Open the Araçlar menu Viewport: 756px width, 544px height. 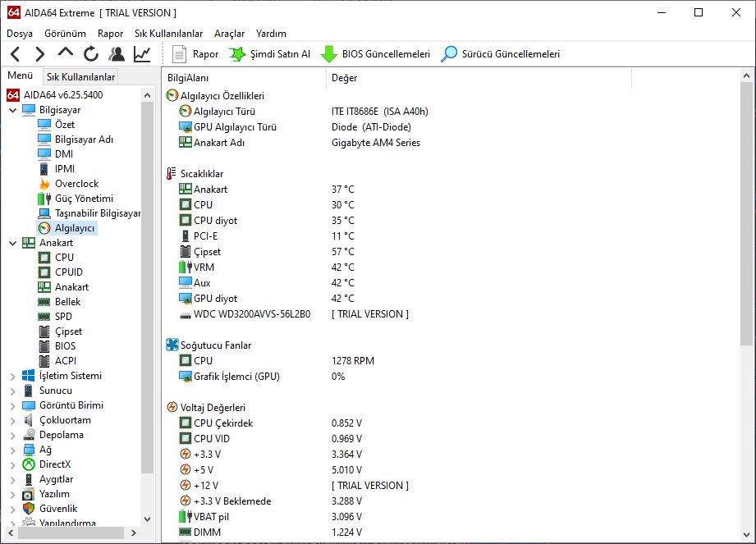coord(230,34)
